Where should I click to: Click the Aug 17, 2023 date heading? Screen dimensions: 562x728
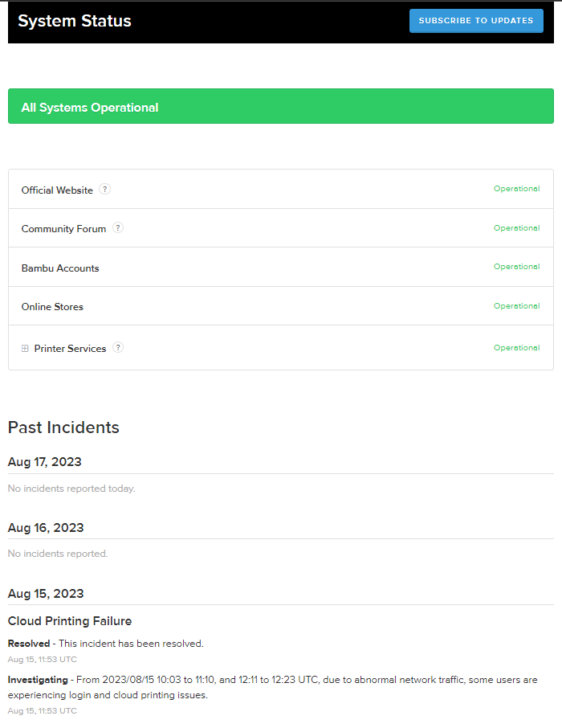pyautogui.click(x=44, y=462)
